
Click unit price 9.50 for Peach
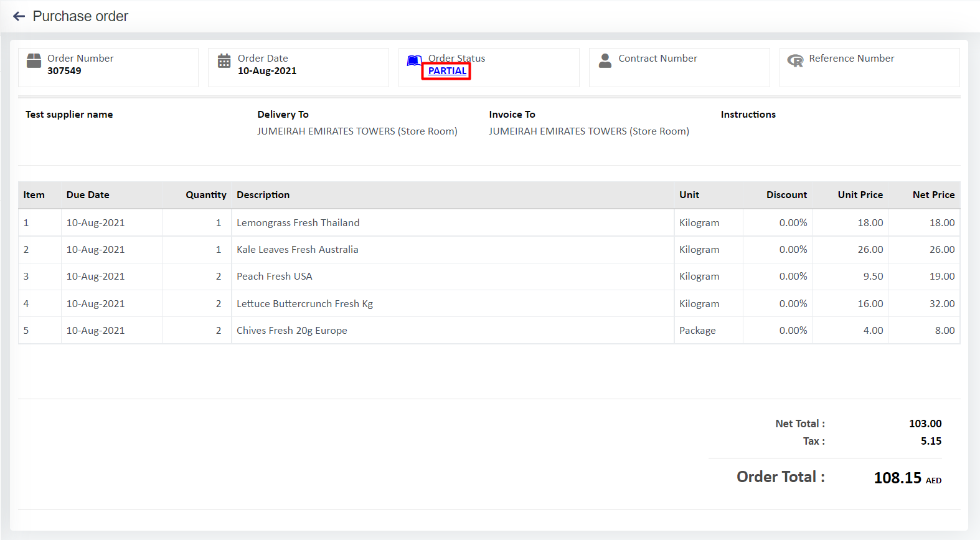coord(873,277)
